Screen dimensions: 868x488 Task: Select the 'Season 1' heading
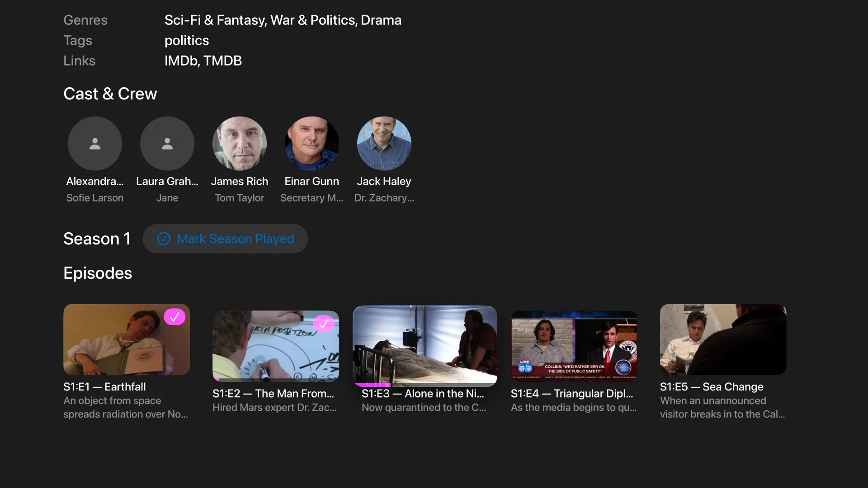(x=97, y=239)
